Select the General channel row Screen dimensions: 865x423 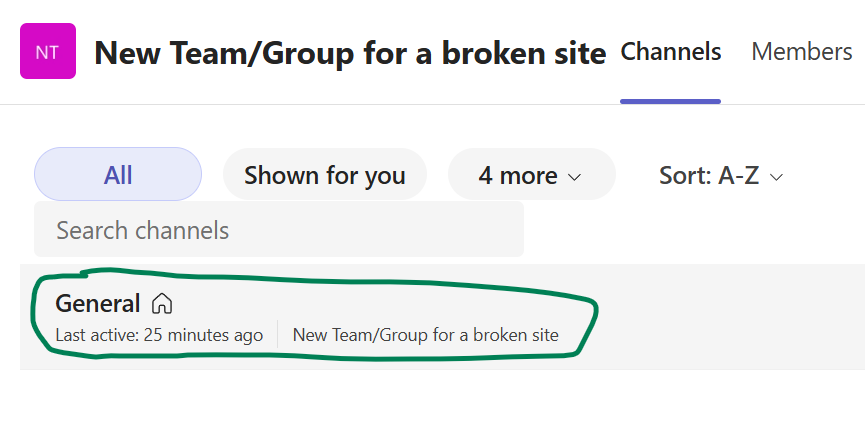pyautogui.click(x=442, y=317)
